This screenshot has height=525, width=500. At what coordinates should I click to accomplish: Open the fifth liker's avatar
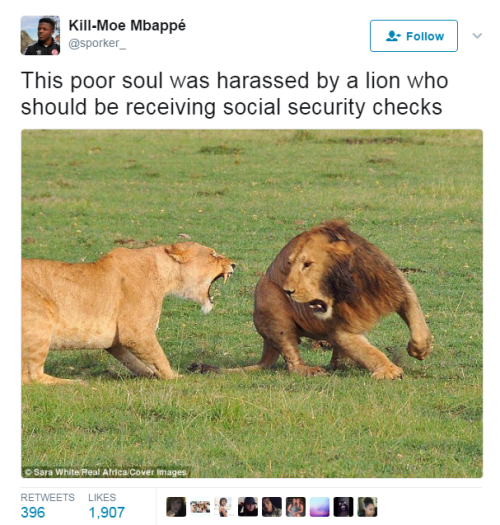pos(272,507)
